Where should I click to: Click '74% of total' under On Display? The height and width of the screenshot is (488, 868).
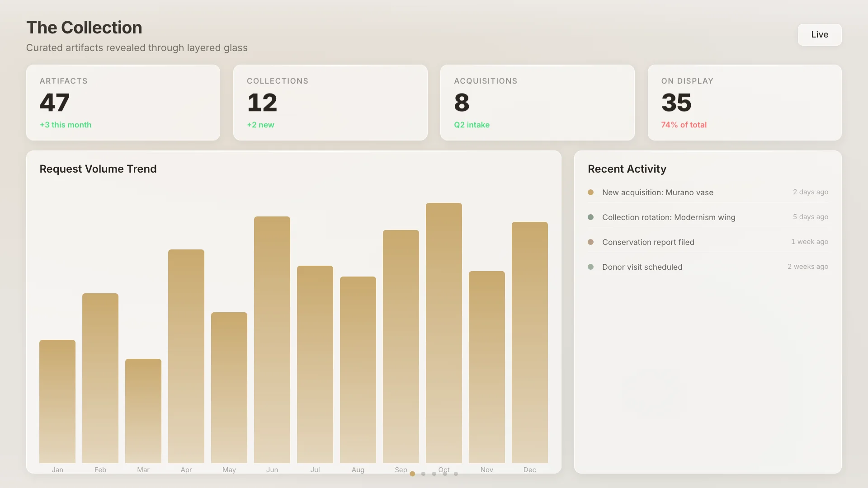684,125
